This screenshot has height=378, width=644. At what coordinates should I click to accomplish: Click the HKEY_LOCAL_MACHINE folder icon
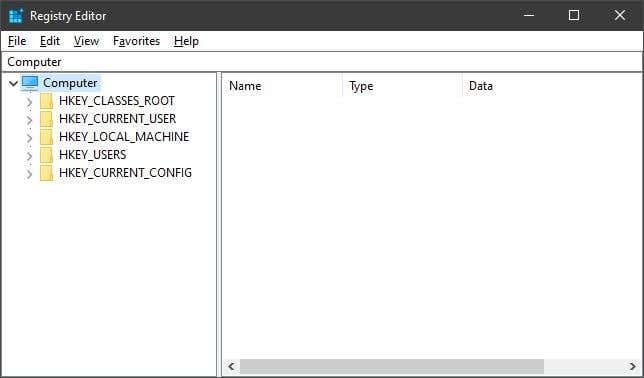tap(46, 137)
